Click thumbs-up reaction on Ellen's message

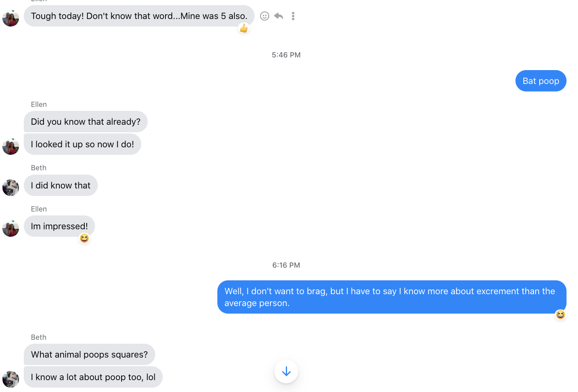[x=244, y=28]
